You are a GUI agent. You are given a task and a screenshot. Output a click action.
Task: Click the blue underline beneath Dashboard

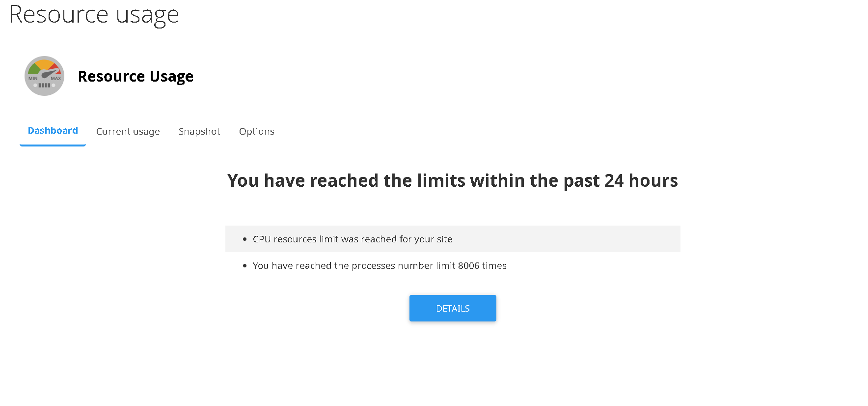coord(53,145)
